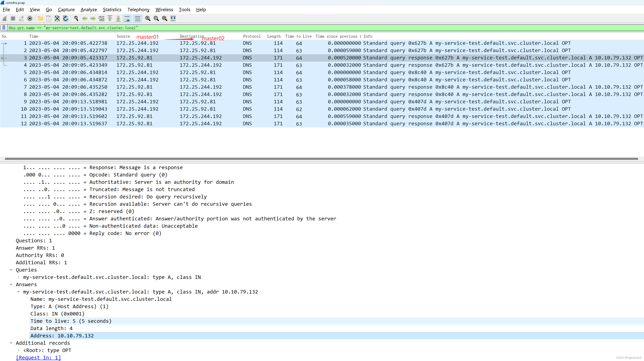Collapse the Additional records section
Viewport: 644px width, 361px height.
tap(11, 343)
